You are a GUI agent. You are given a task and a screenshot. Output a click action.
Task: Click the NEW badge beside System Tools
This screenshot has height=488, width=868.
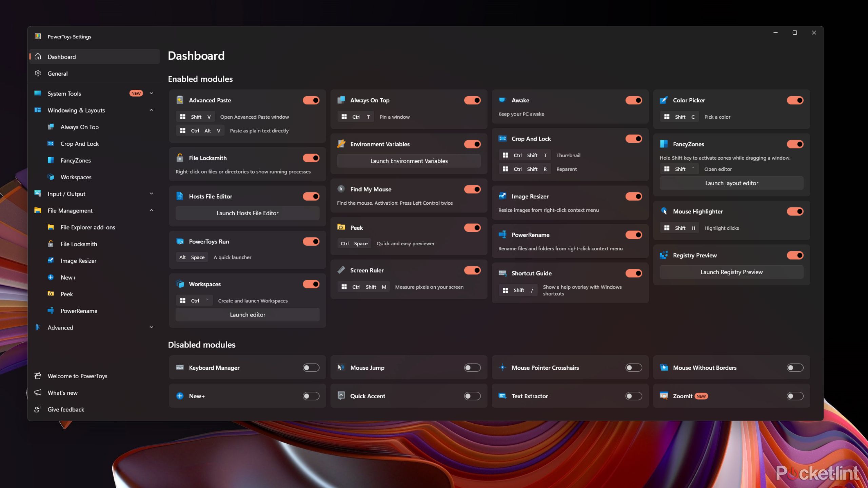click(x=136, y=93)
